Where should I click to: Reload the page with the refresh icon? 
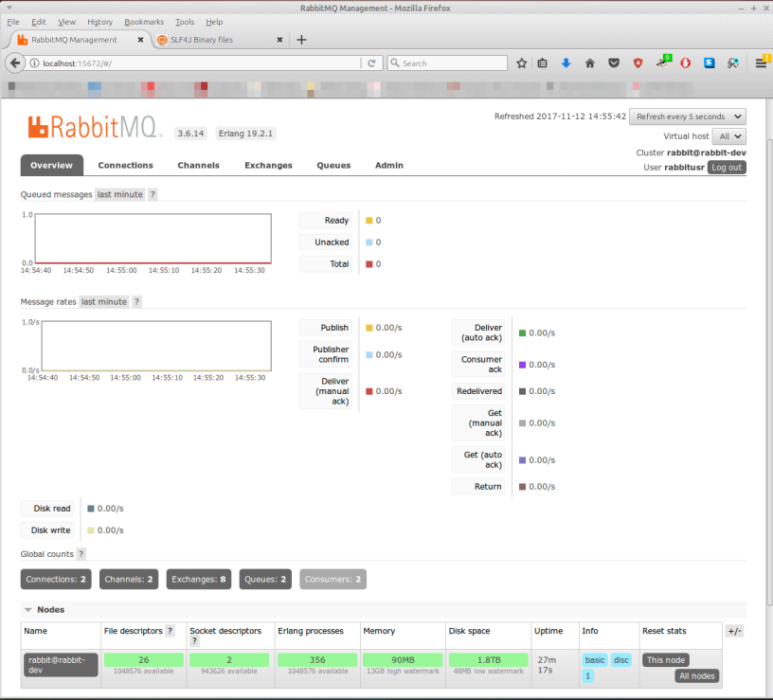(x=371, y=63)
